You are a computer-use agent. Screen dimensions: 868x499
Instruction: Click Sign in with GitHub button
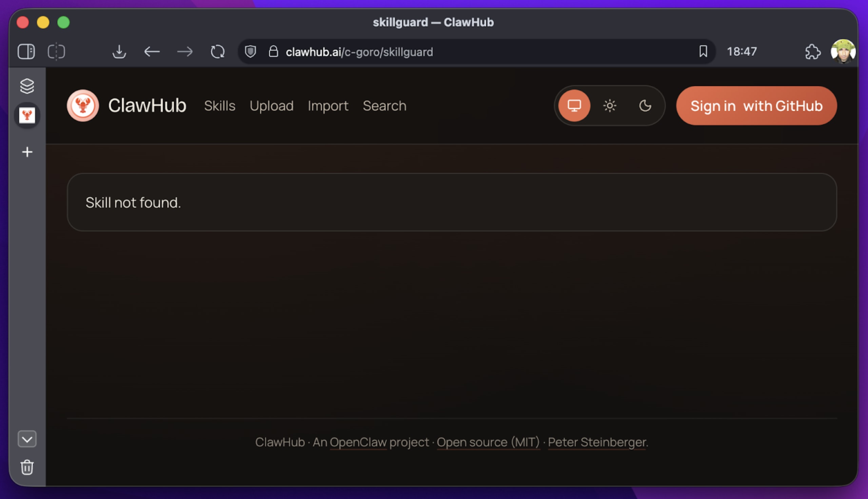(x=756, y=105)
